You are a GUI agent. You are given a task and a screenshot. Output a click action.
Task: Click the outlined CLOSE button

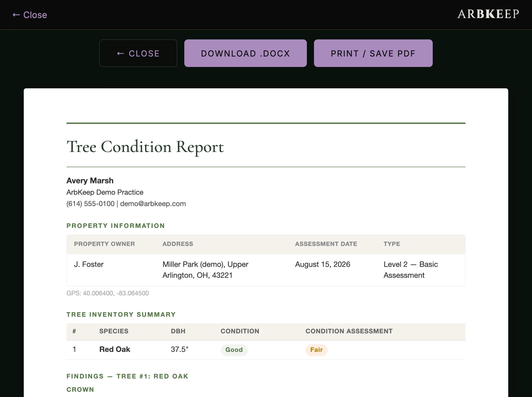pyautogui.click(x=138, y=53)
